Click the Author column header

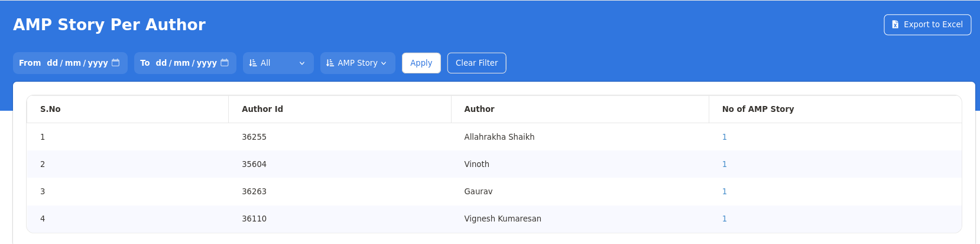[479, 109]
